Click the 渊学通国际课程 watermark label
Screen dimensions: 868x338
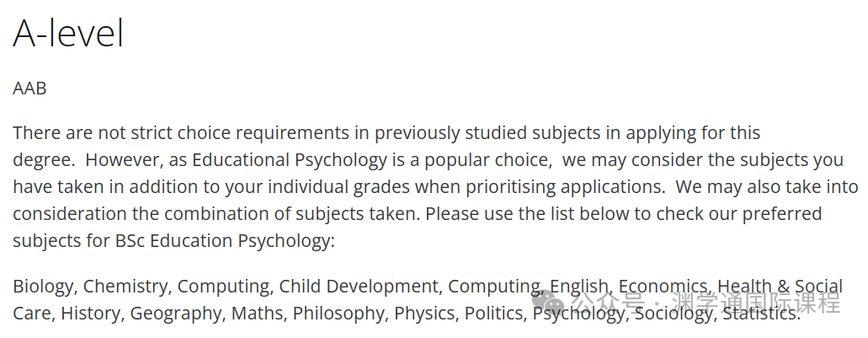pos(756,303)
